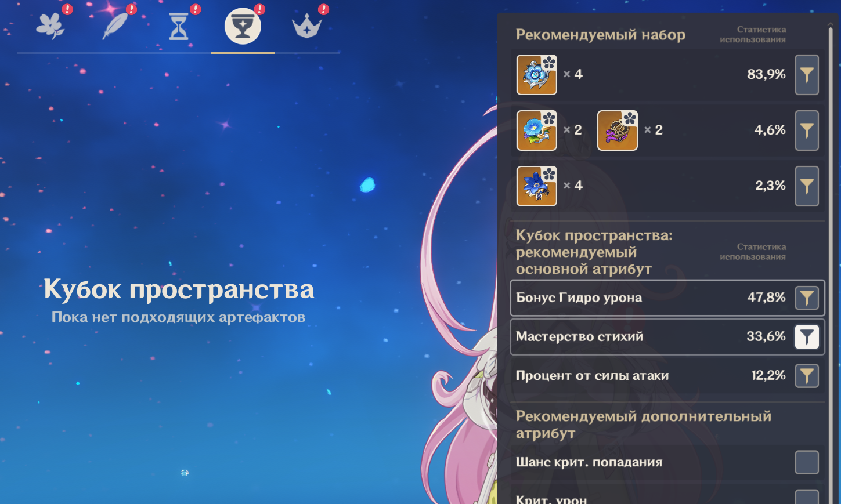Image resolution: width=841 pixels, height=504 pixels.
Task: Toggle filter for Бонус Гидро урона
Action: 807,298
